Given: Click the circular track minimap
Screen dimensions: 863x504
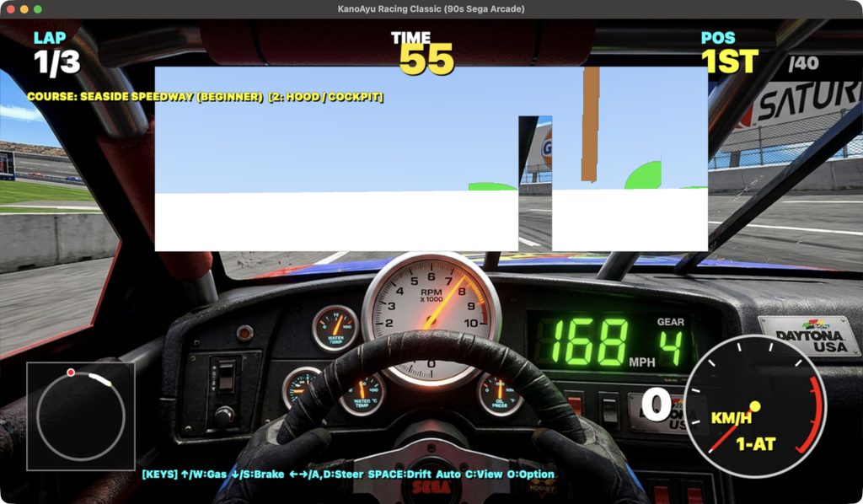Looking at the screenshot, I should point(81,416).
